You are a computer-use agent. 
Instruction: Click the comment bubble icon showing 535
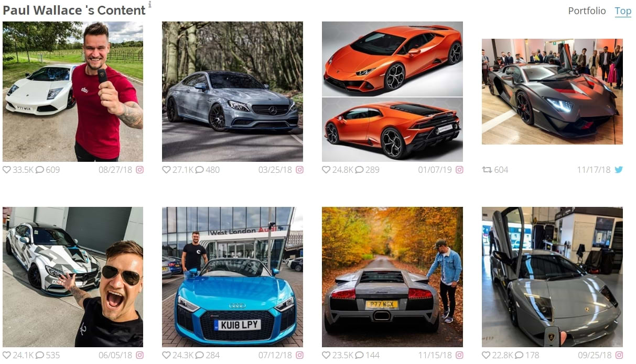click(40, 355)
